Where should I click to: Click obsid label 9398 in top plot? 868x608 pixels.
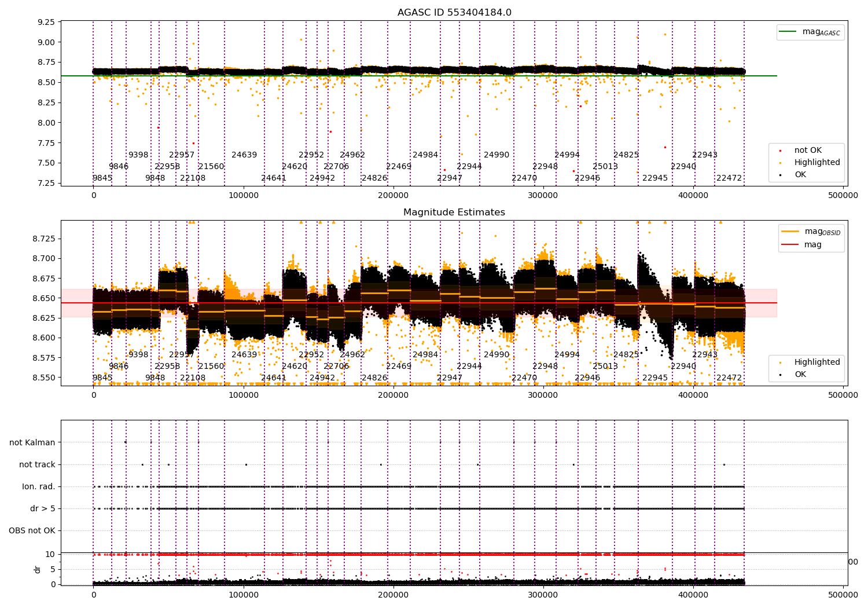(x=138, y=155)
